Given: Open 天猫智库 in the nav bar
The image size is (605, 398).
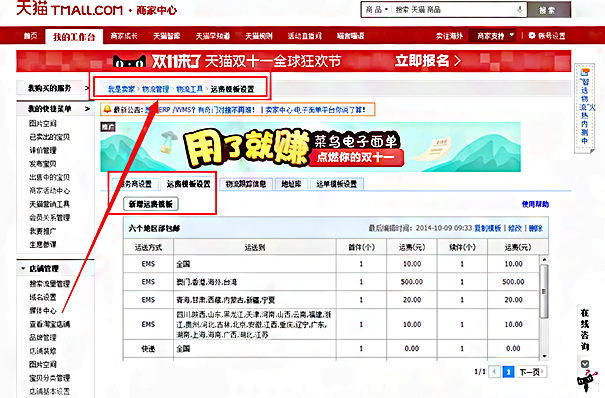Looking at the screenshot, I should [x=167, y=36].
